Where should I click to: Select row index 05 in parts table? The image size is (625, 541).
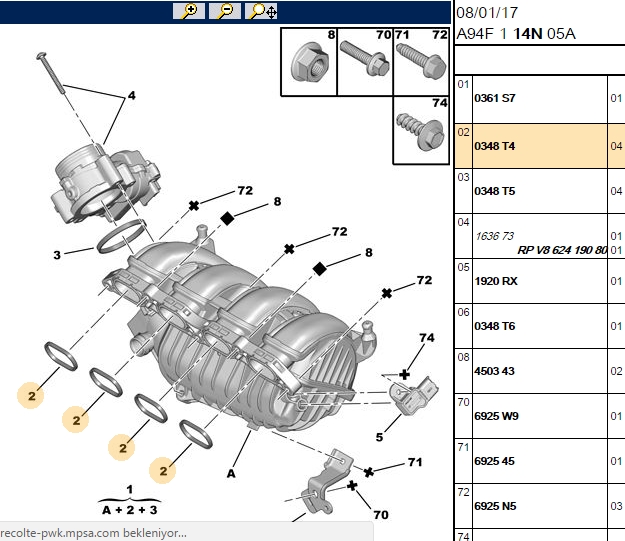coord(463,267)
